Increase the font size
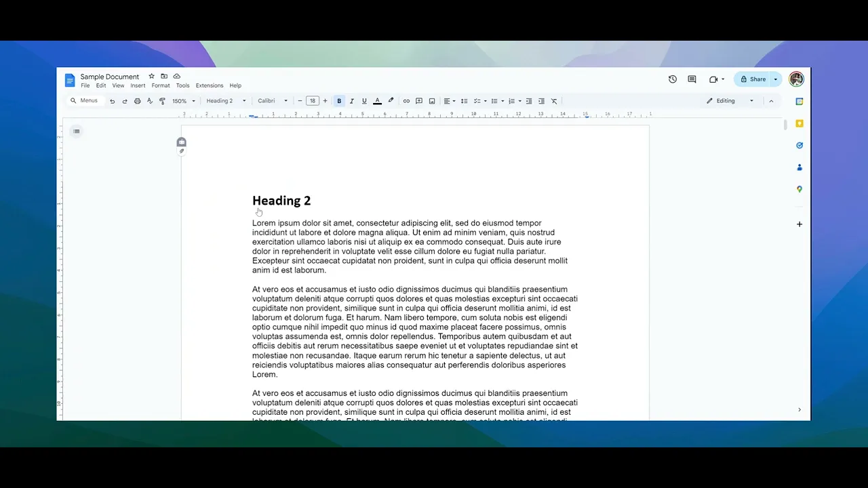This screenshot has height=488, width=868. 325,101
